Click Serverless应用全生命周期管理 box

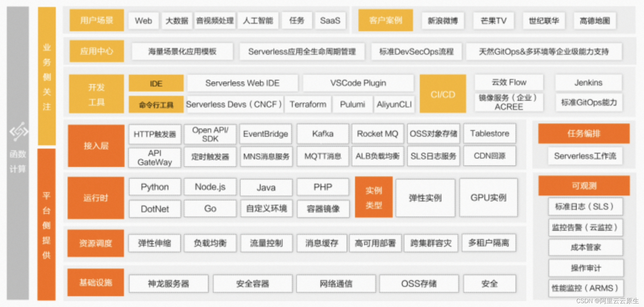[302, 52]
